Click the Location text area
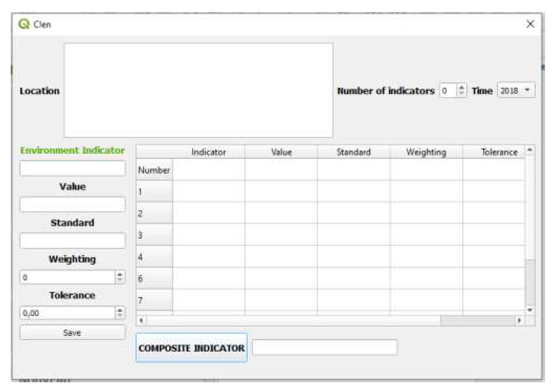559x392 pixels. tap(198, 90)
